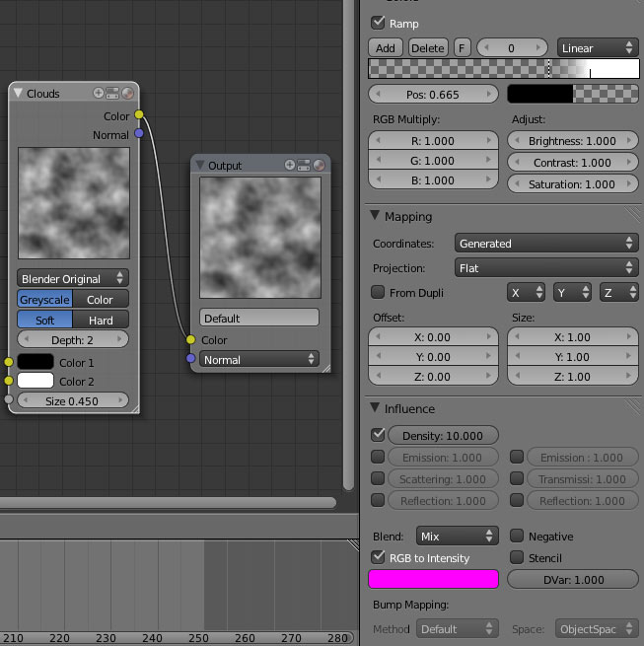Click the Output node Normal input socket
644x646 pixels.
[x=190, y=358]
